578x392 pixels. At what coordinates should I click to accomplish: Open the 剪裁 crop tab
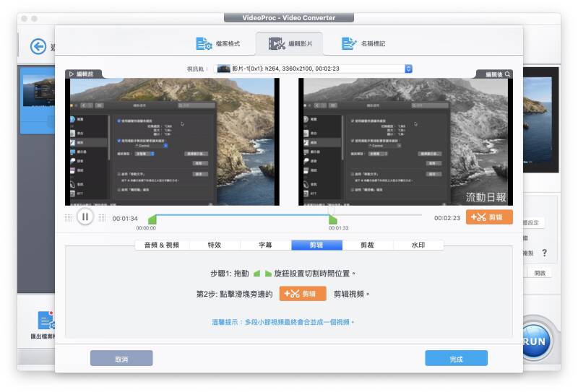point(368,245)
